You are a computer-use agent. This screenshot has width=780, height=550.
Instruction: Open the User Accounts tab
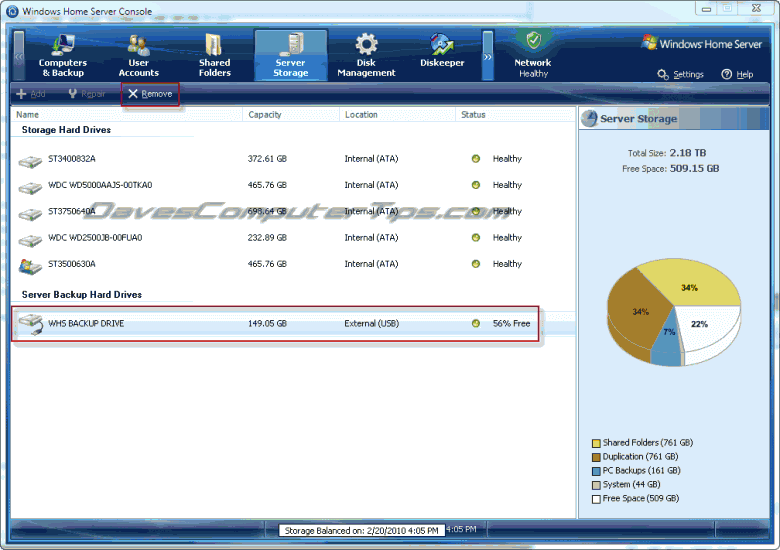(x=138, y=56)
